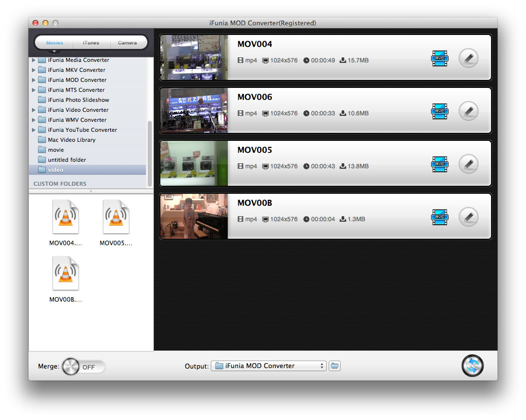This screenshot has height=420, width=526.
Task: Select iFunia YouTube Converter in folder list
Action: pos(87,130)
